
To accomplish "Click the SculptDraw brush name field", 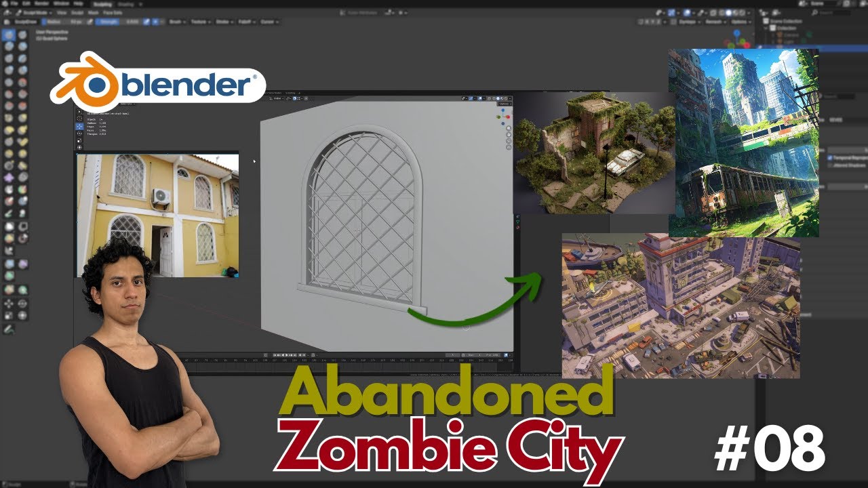I will [x=26, y=22].
